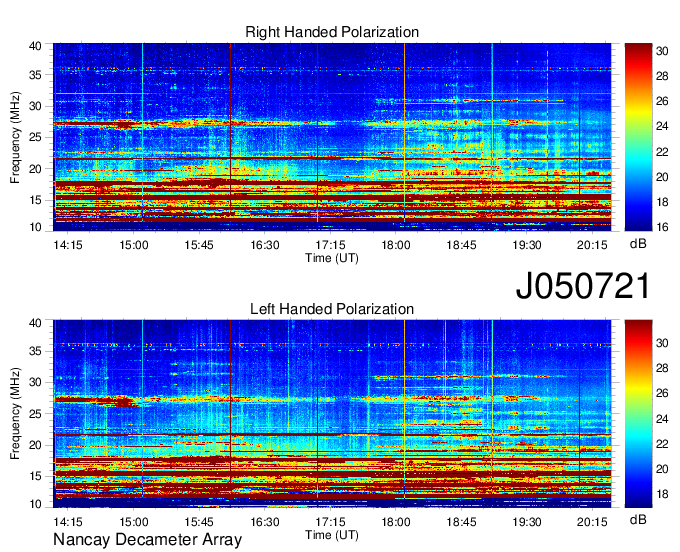680x552 pixels.
Task: Click the 18:45 tick of Right Handed plot
Action: 461,245
